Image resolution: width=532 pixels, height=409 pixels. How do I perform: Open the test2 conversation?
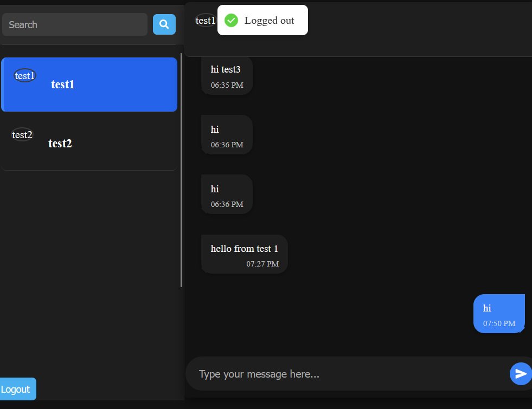pyautogui.click(x=89, y=144)
